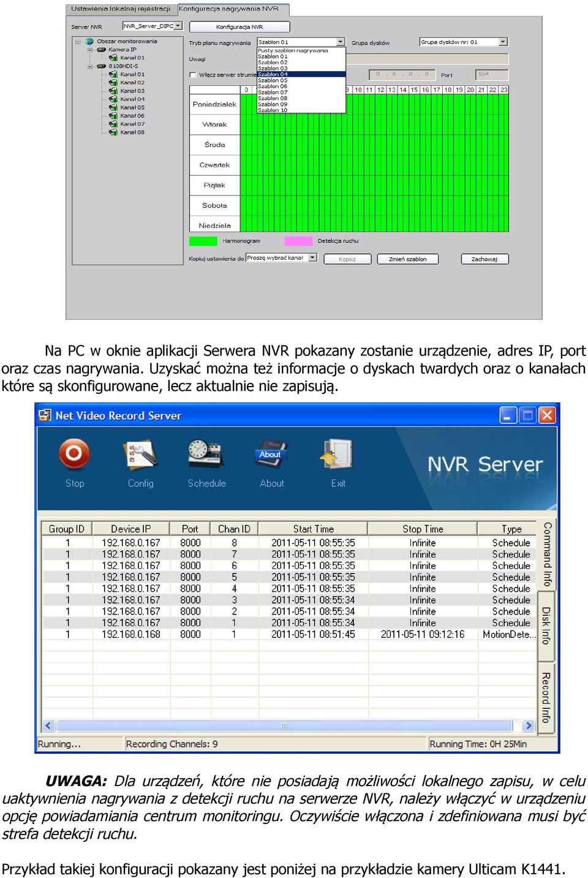The width and height of the screenshot is (588, 878).
Task: Choose Szablon 04 from the dropdown list
Action: (x=301, y=74)
